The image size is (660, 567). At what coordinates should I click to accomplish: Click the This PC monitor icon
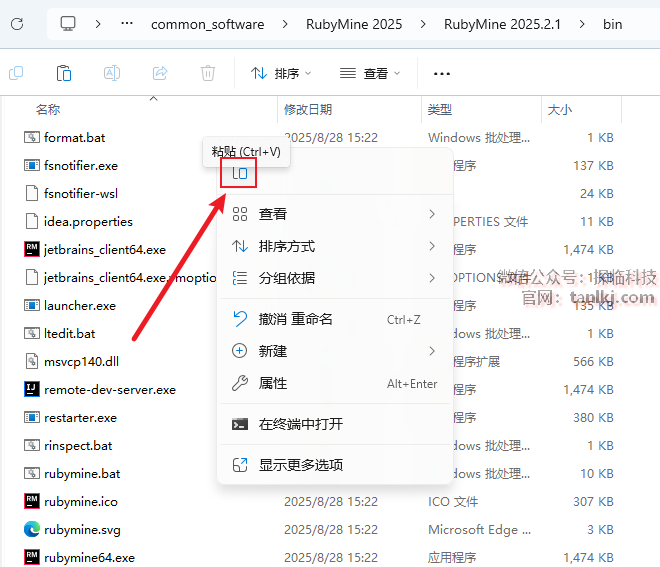tap(68, 24)
